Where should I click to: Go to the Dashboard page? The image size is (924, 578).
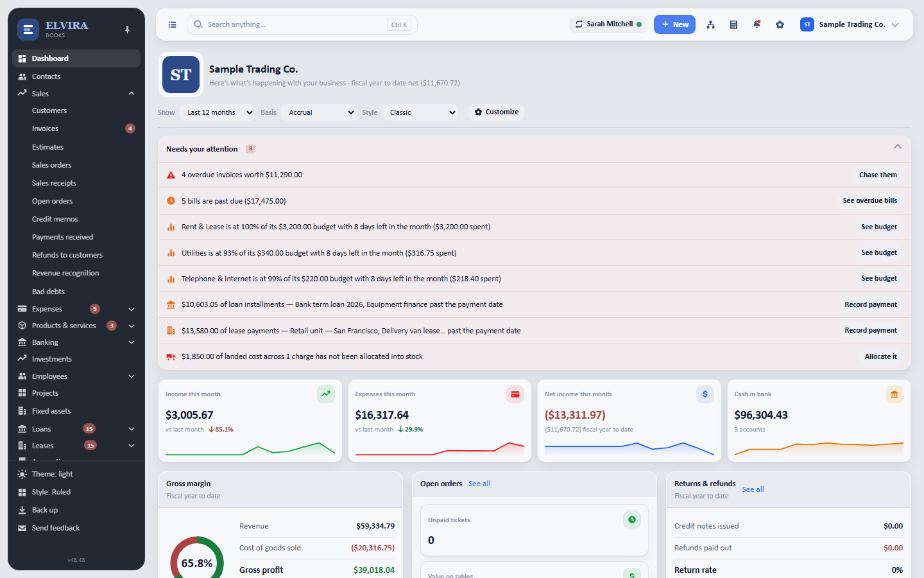point(76,58)
